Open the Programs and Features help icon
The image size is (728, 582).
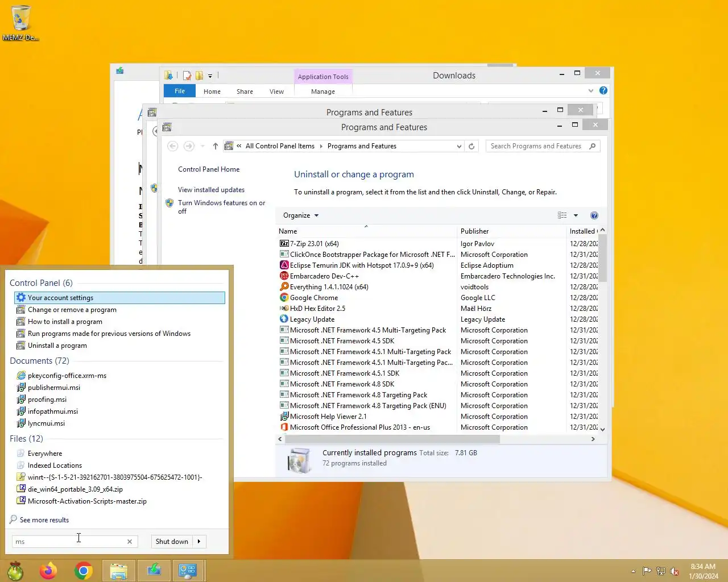click(594, 215)
